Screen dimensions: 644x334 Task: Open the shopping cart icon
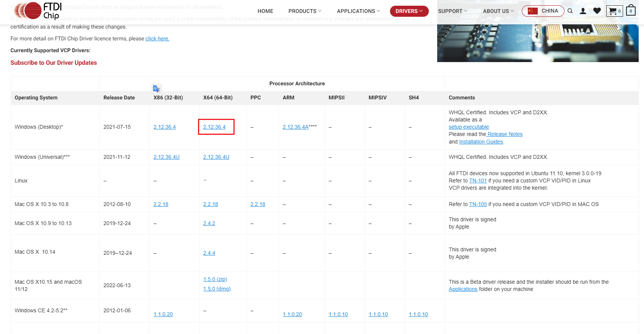[x=615, y=11]
